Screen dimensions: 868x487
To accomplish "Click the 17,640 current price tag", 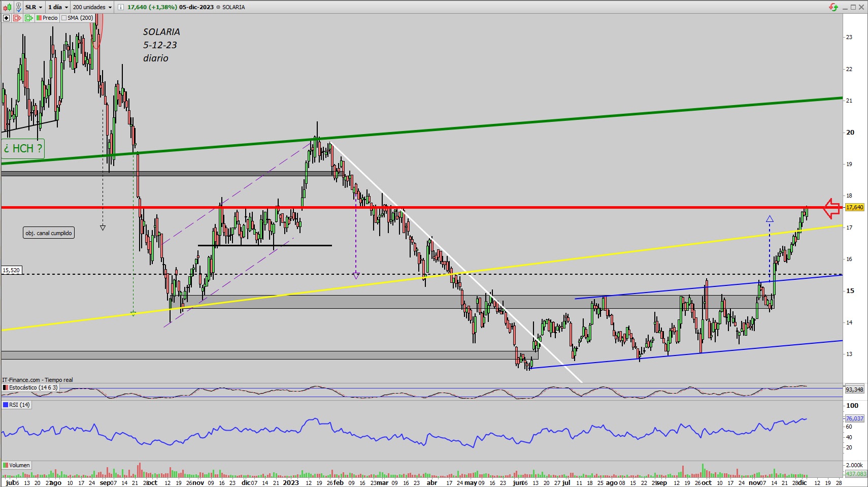I will tap(855, 207).
